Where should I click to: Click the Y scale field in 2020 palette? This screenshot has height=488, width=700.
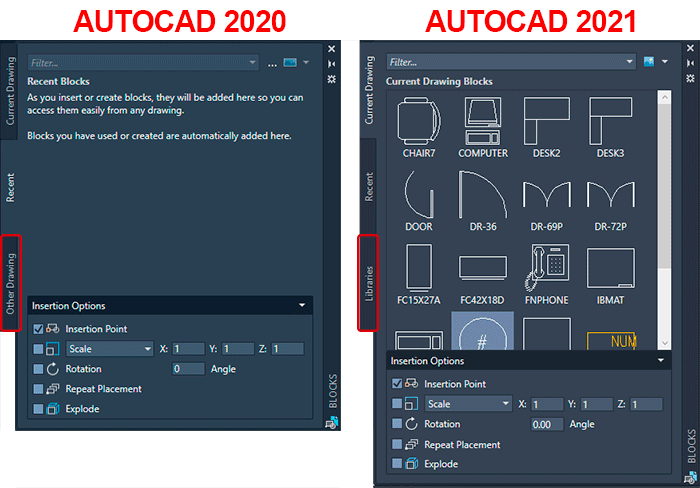[x=238, y=349]
